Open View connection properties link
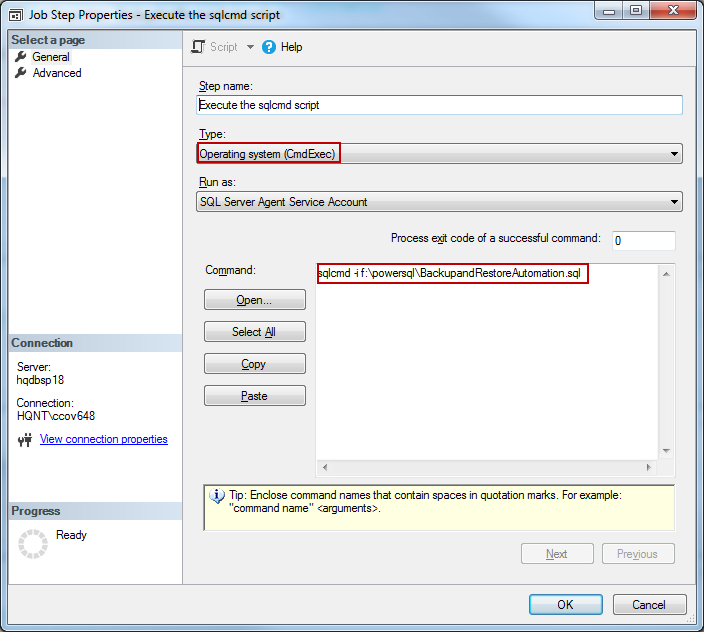The width and height of the screenshot is (704, 632). point(104,439)
